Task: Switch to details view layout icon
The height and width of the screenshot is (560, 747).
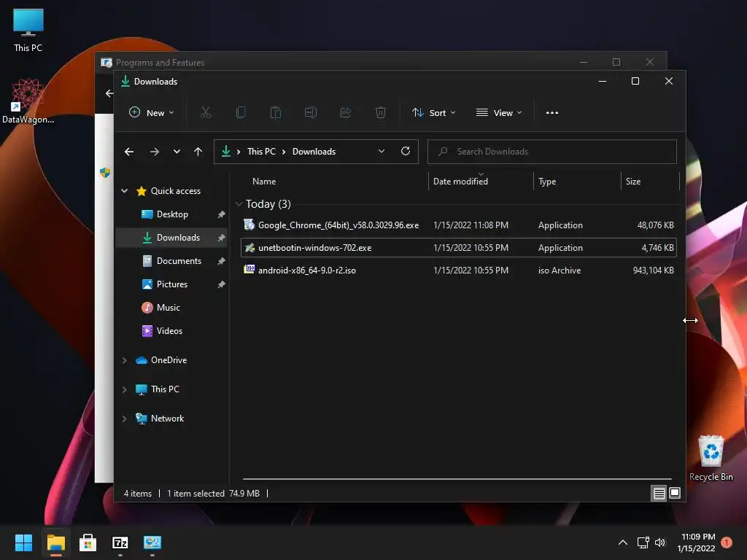Action: [659, 494]
